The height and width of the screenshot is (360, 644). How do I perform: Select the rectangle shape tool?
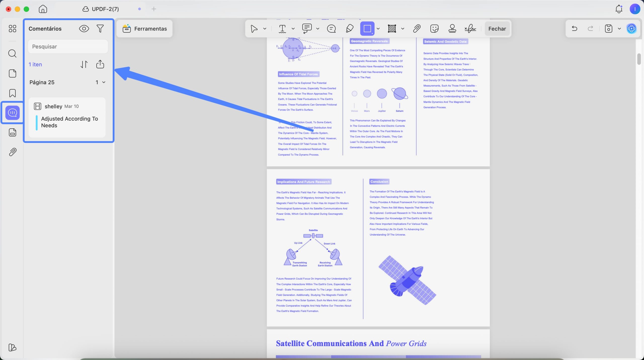click(x=367, y=29)
